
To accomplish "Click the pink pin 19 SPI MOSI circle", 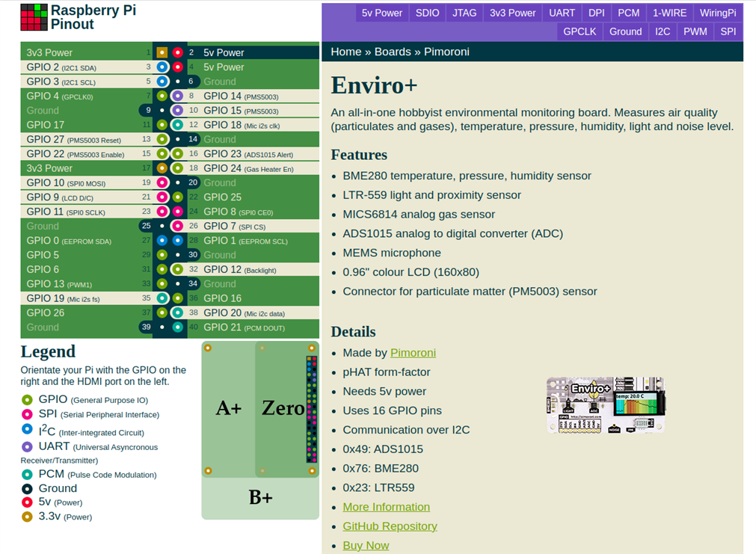I will click(162, 182).
